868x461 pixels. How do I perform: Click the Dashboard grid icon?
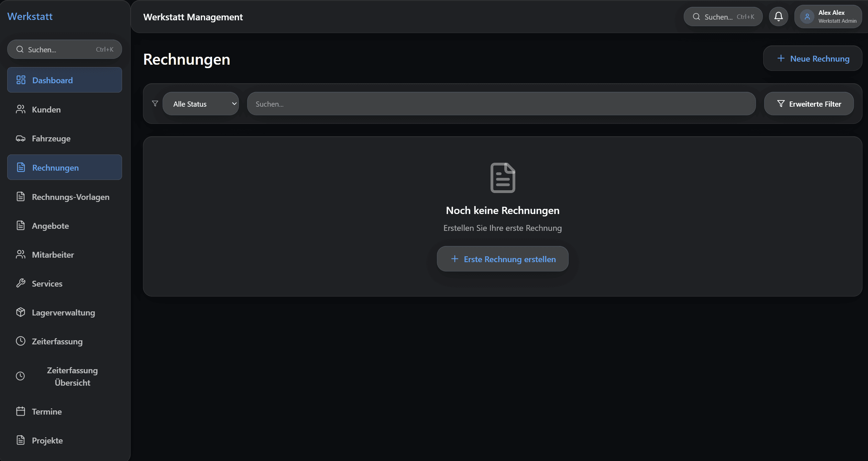pos(21,80)
